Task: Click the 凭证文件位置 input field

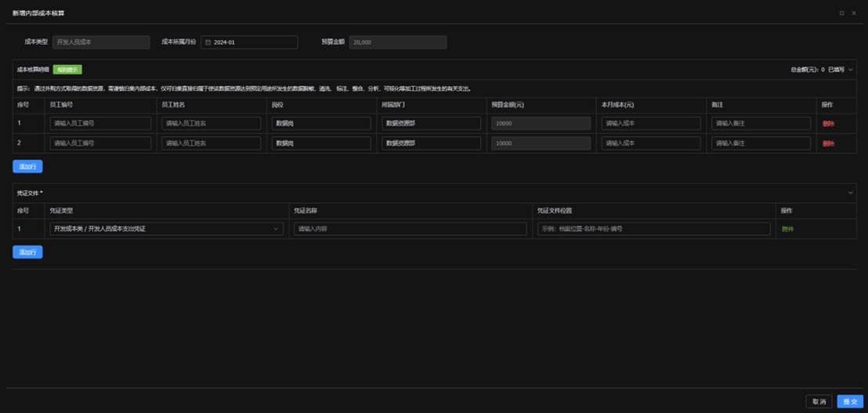Action: 654,229
